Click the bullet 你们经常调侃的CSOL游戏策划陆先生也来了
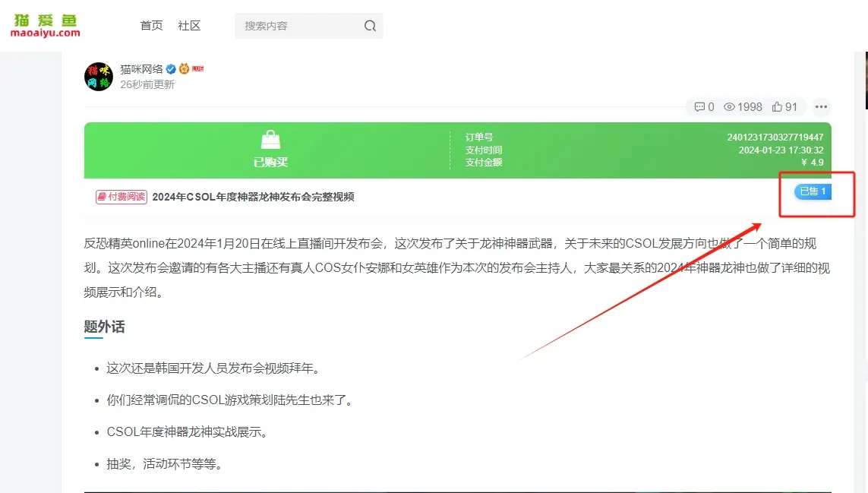This screenshot has height=493, width=868. click(230, 400)
